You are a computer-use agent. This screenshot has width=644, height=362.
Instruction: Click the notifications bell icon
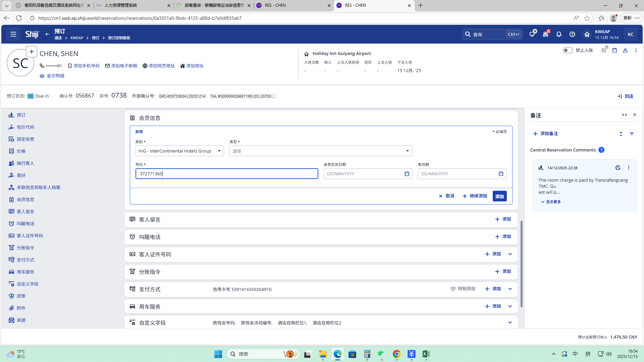[559, 34]
